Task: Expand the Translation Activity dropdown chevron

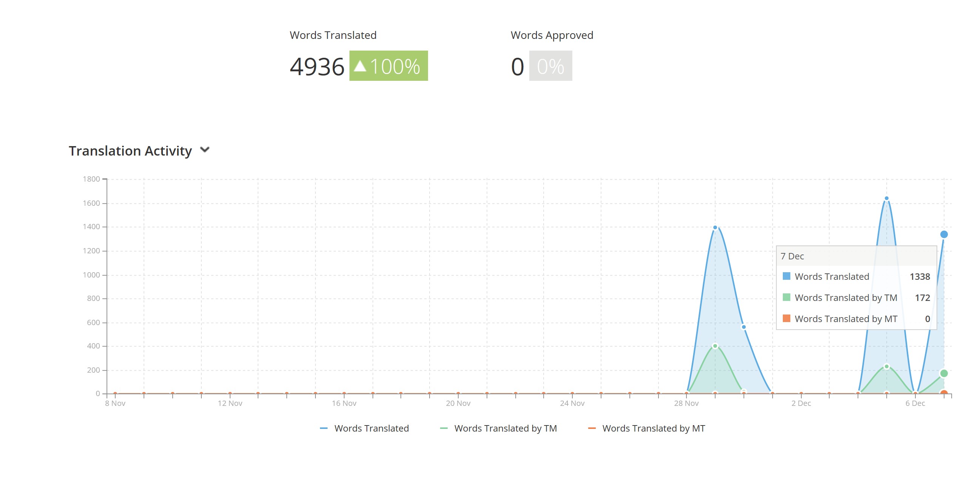Action: pyautogui.click(x=205, y=150)
